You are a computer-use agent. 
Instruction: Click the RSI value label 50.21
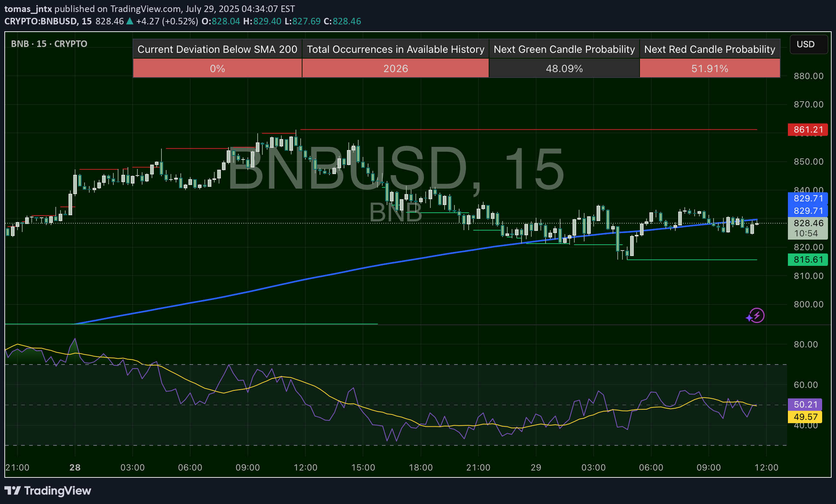coord(805,405)
